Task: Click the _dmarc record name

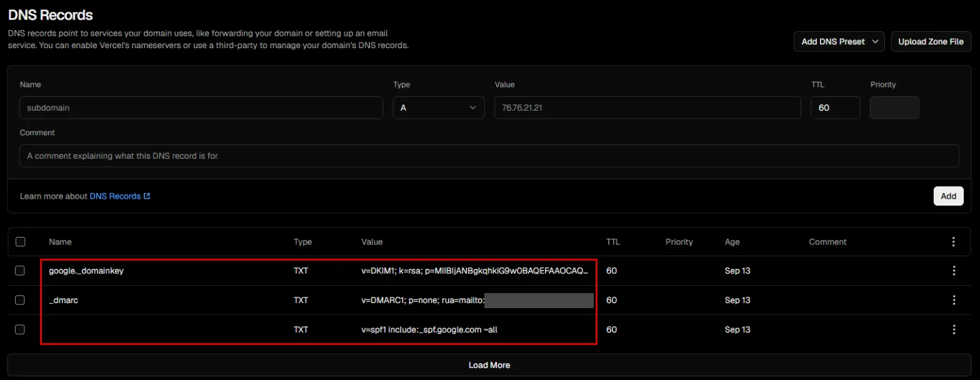Action: point(64,300)
